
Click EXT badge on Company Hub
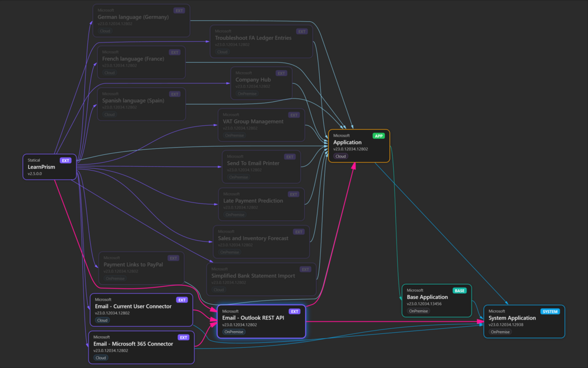[x=281, y=73]
